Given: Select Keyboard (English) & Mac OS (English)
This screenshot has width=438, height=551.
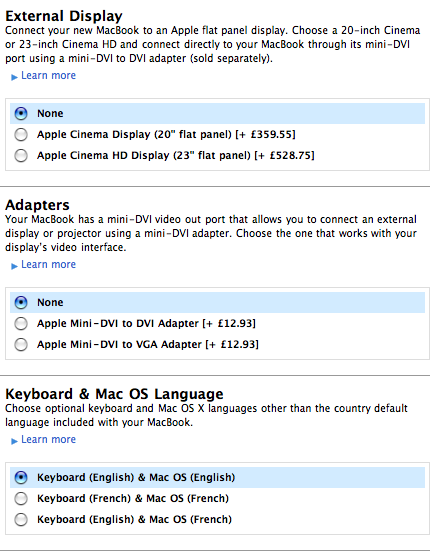Looking at the screenshot, I should (21, 478).
